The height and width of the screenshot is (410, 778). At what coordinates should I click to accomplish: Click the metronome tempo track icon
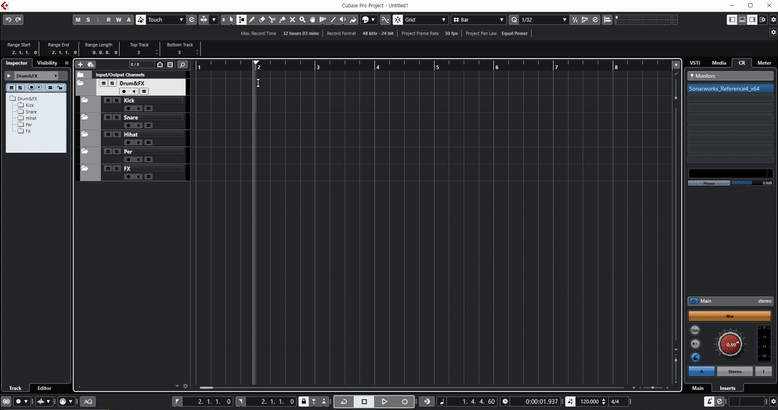coord(570,402)
